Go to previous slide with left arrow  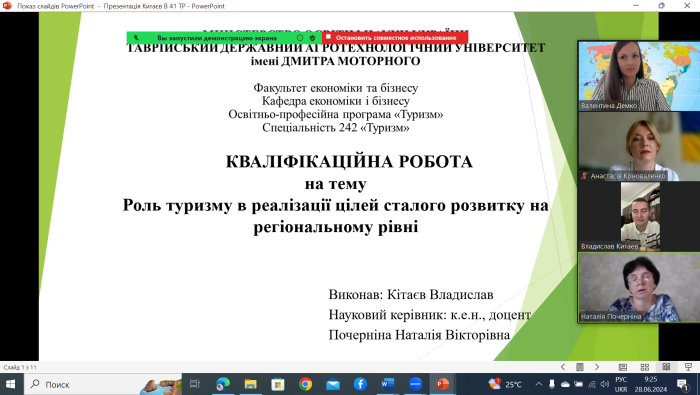[562, 367]
